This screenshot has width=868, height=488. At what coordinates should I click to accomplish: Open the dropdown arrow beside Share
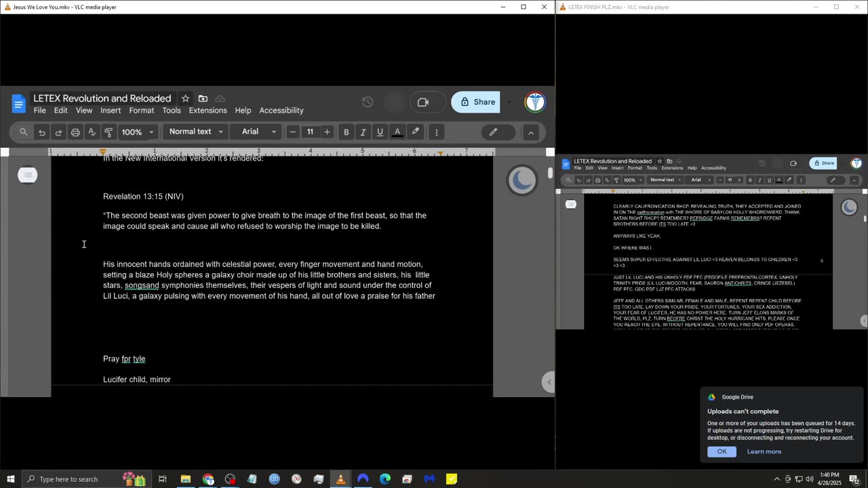point(509,102)
